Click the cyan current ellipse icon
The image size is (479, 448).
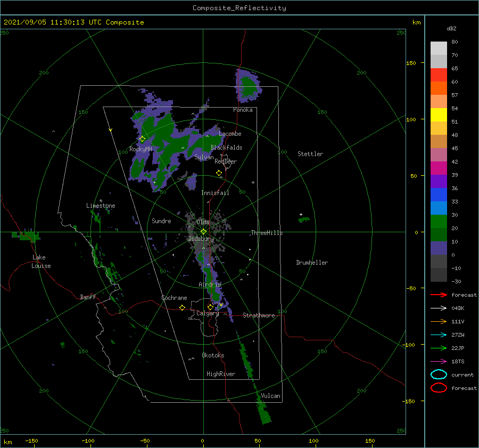[x=439, y=374]
